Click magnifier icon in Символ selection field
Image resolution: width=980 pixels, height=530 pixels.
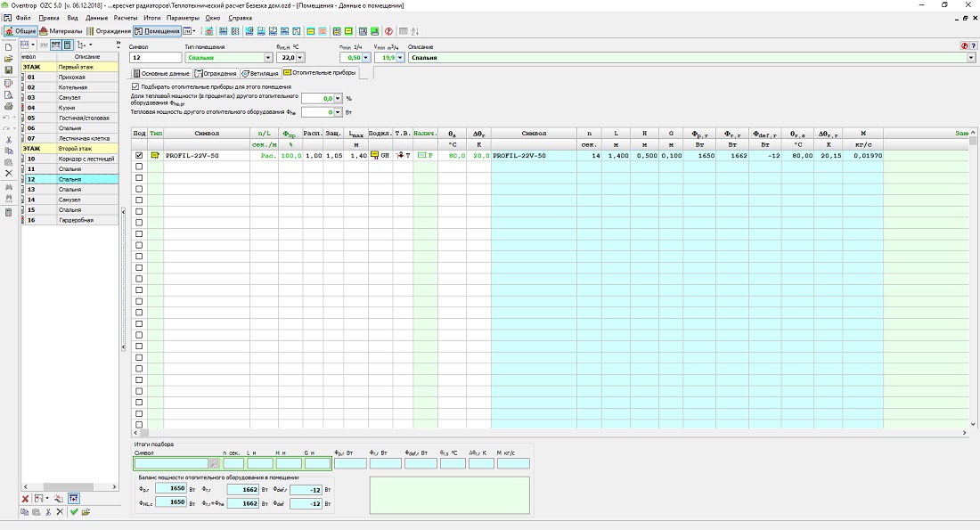click(214, 463)
